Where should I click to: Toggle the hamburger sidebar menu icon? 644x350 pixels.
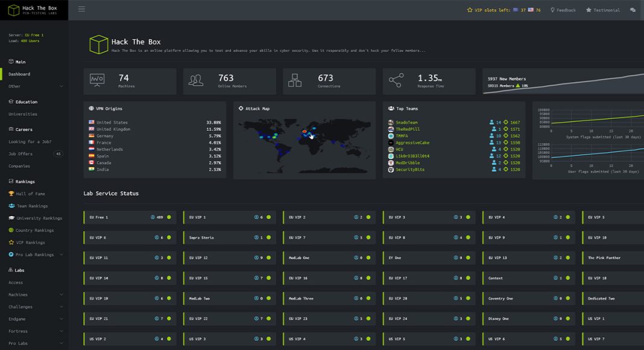pyautogui.click(x=82, y=9)
